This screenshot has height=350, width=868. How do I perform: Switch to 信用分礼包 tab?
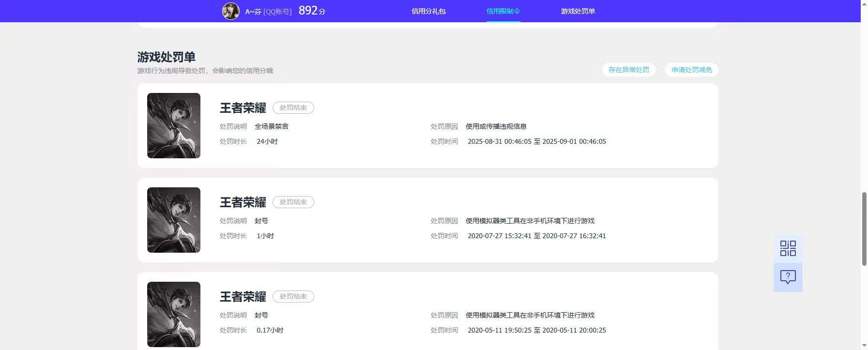tap(428, 11)
